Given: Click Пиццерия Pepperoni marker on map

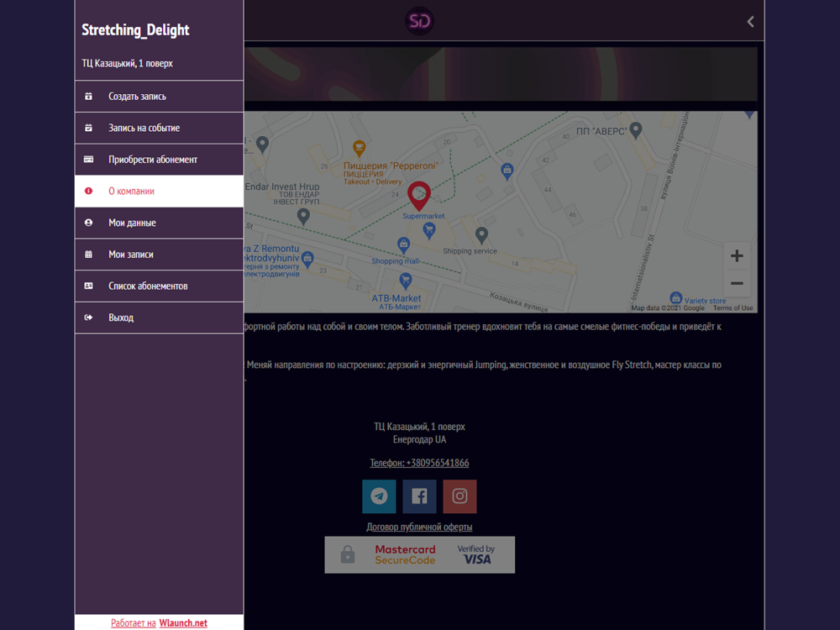Looking at the screenshot, I should tap(359, 148).
